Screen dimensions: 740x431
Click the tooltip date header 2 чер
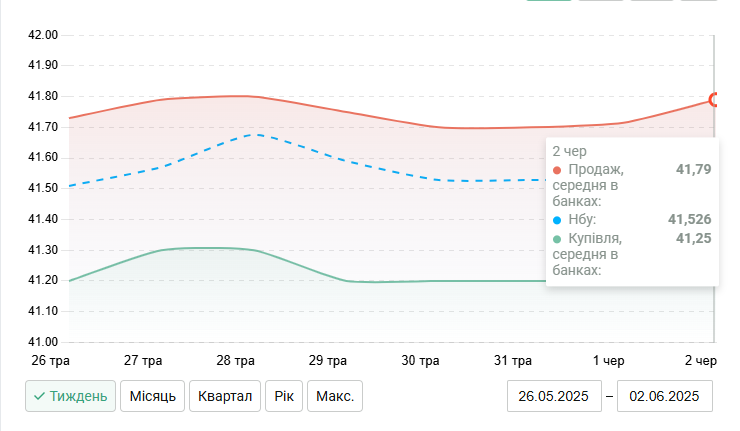tap(569, 150)
